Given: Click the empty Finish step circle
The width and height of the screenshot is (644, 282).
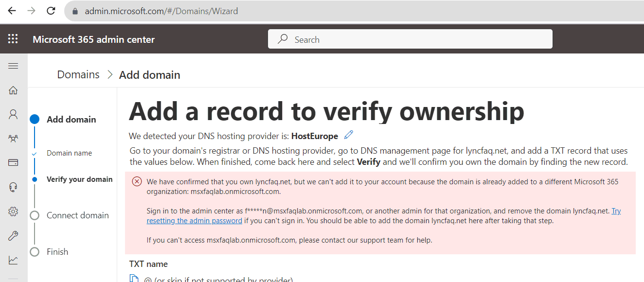Looking at the screenshot, I should (x=34, y=252).
